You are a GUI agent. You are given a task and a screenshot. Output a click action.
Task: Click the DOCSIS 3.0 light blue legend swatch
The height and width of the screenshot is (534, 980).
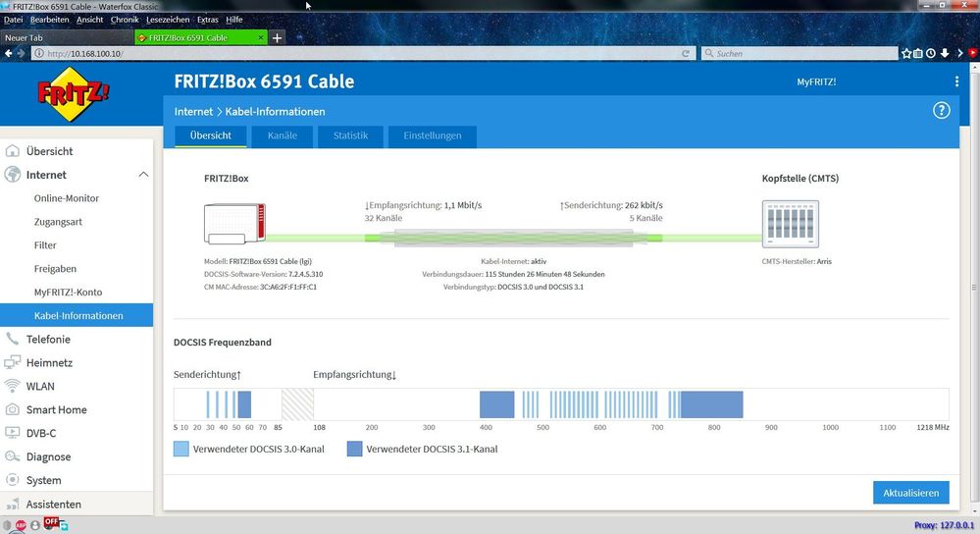point(181,449)
